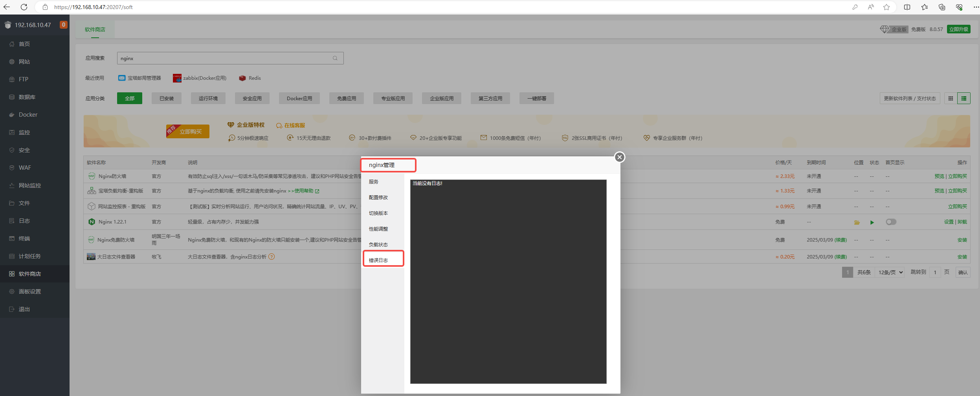The image size is (980, 396).
Task: Click 安装 for Nginx免费防火墙
Action: [x=962, y=240]
